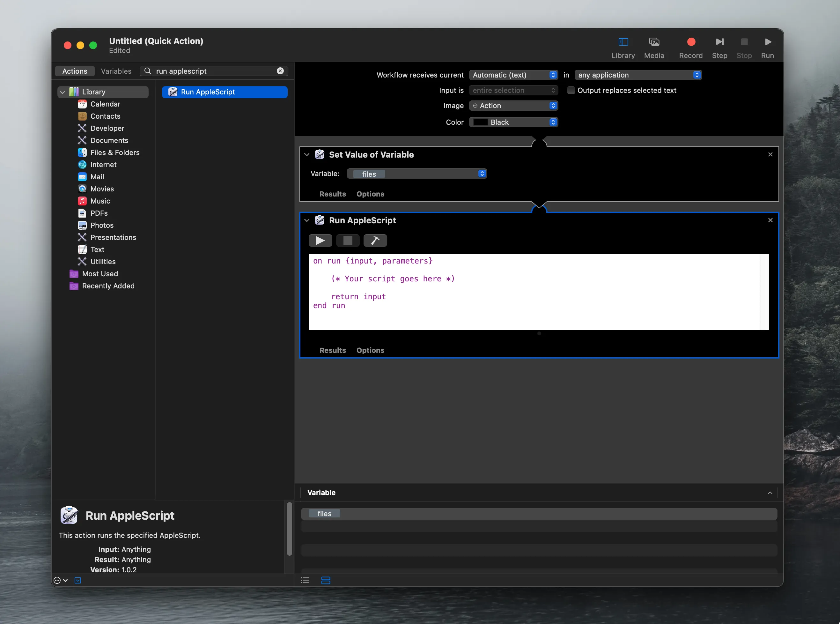Compile the script with the hammer icon

(x=375, y=240)
